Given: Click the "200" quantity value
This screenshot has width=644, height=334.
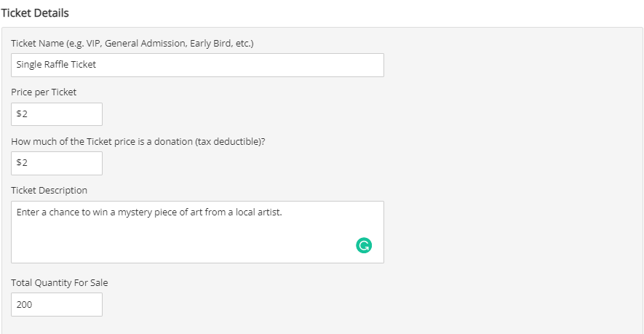Looking at the screenshot, I should point(24,304).
